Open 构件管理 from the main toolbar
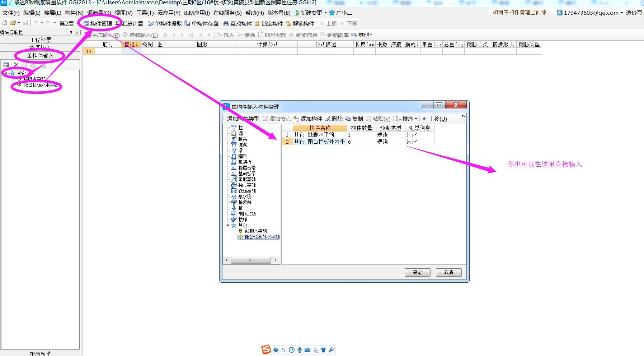 (98, 23)
